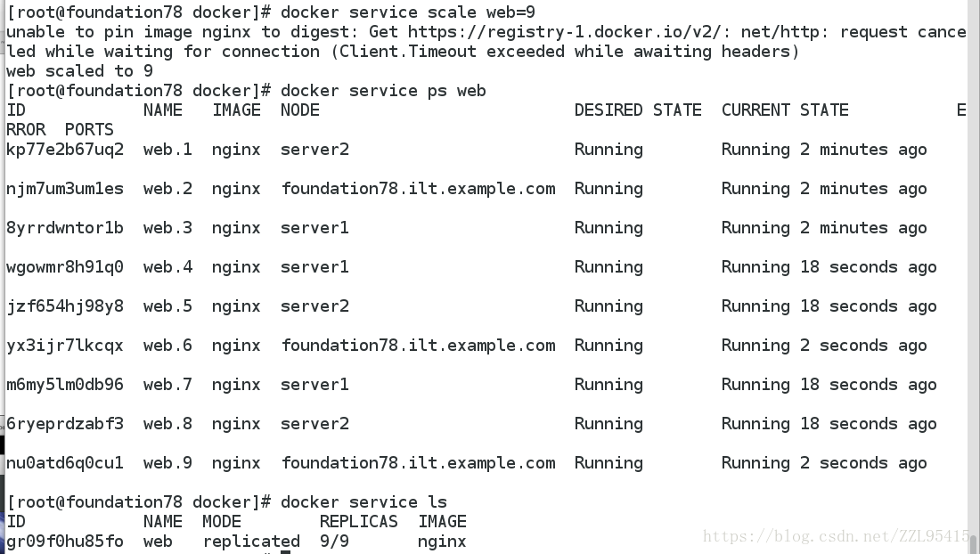Click the task ID njm7um3um1es
The width and height of the screenshot is (980, 554).
(x=65, y=189)
